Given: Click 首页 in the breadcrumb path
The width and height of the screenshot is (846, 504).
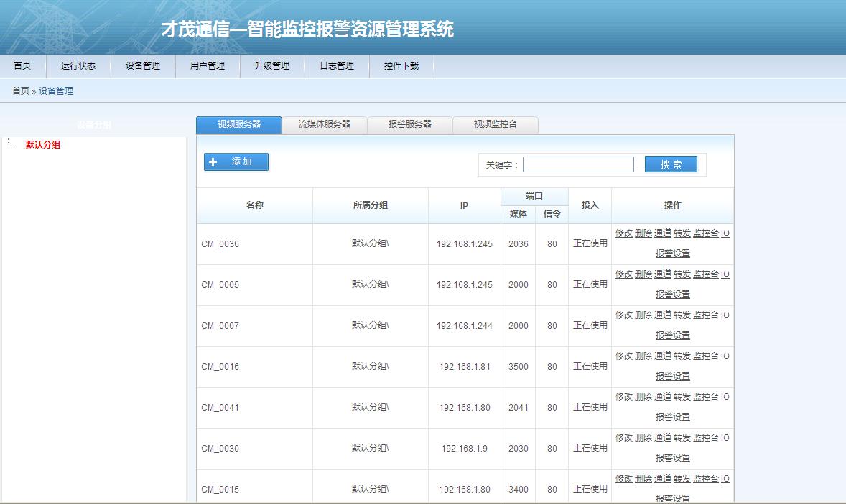Looking at the screenshot, I should [21, 91].
